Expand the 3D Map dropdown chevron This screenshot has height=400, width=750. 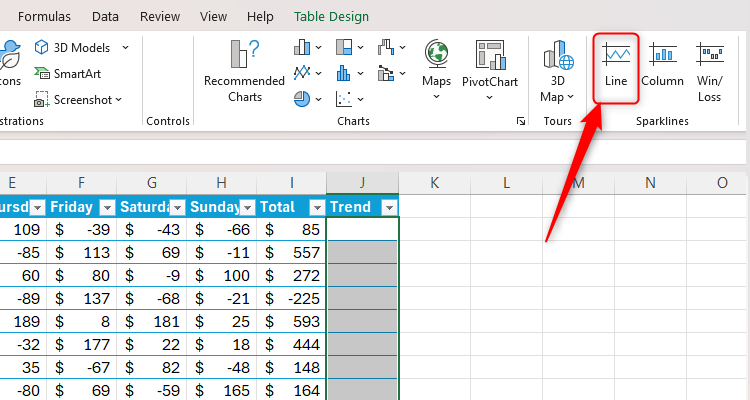coord(570,97)
